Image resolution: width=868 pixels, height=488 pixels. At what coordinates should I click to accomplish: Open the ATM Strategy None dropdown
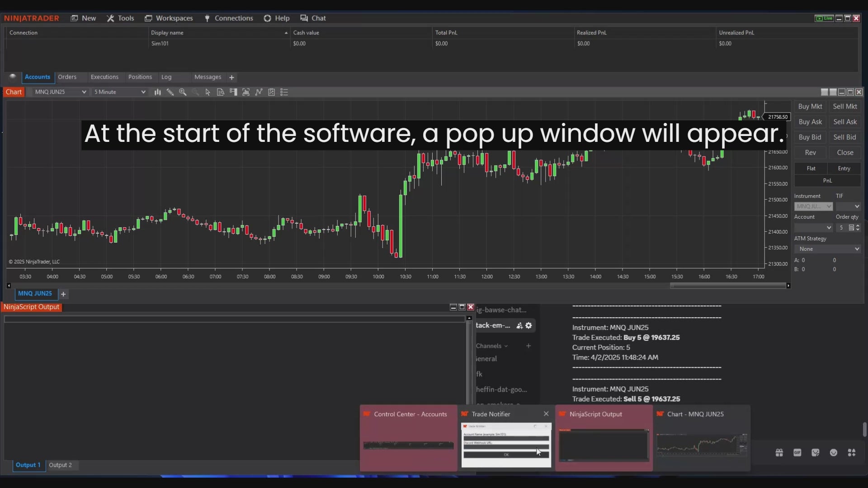coord(827,249)
